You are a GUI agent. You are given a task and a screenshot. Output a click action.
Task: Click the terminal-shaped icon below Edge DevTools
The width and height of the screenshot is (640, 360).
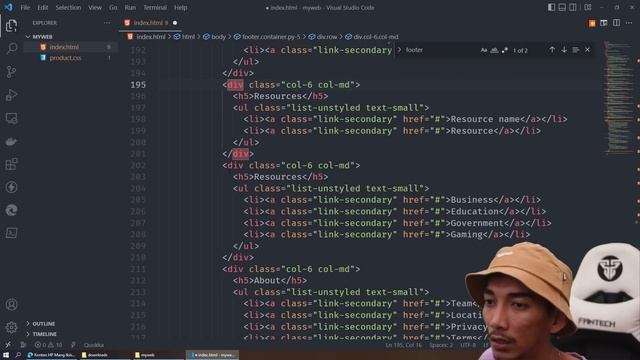click(11, 233)
